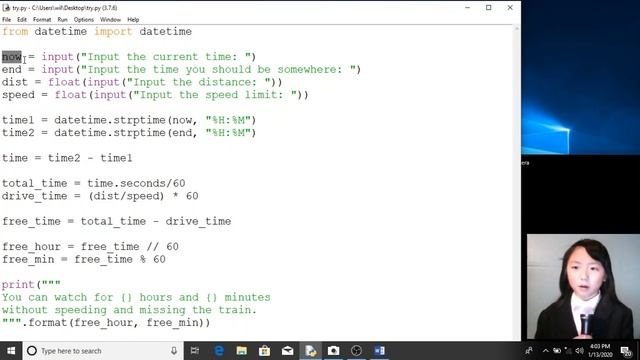The image size is (640, 360).
Task: Click the battery icon in tray
Action: [557, 351]
